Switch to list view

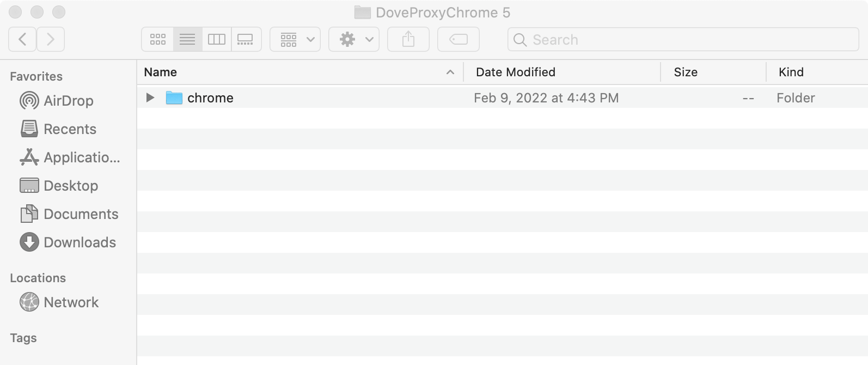click(x=187, y=39)
